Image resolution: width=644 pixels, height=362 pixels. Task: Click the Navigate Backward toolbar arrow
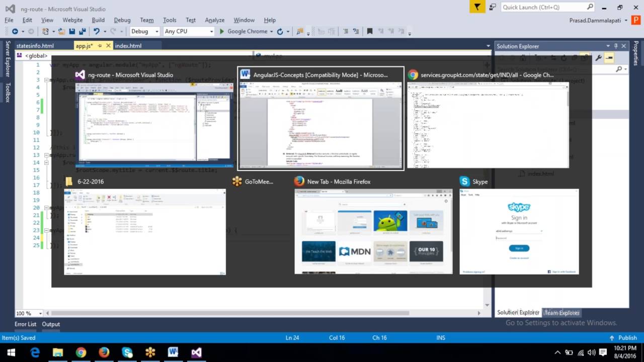click(15, 31)
